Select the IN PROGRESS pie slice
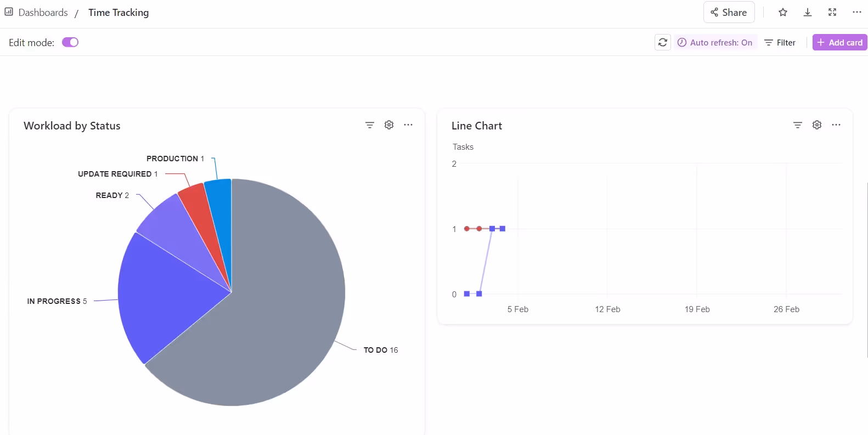Screen dimensions: 868x435 [165, 291]
